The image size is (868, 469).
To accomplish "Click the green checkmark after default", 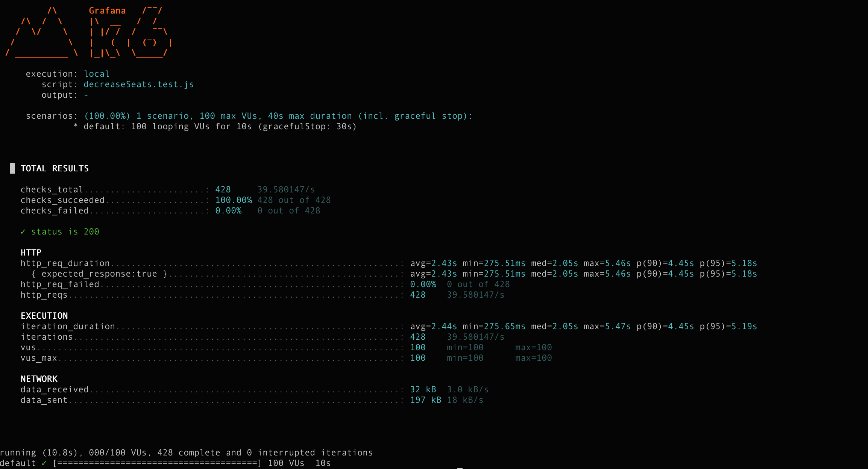I will pyautogui.click(x=44, y=463).
